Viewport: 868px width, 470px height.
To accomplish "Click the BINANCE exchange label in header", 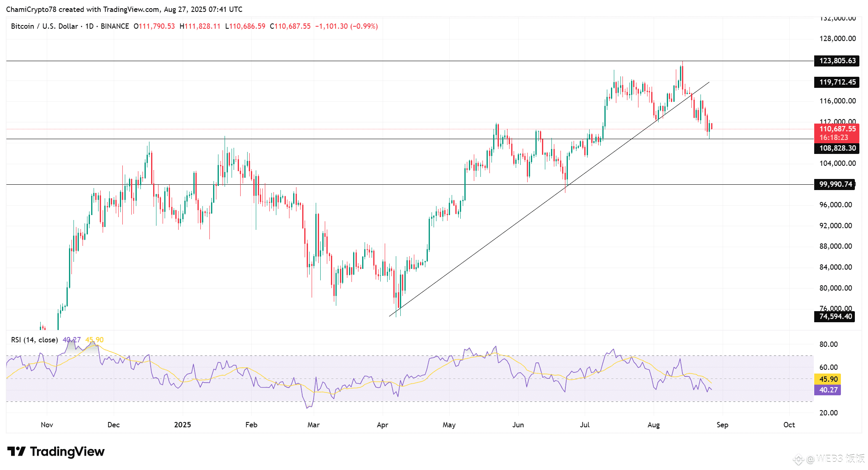I will coord(115,26).
